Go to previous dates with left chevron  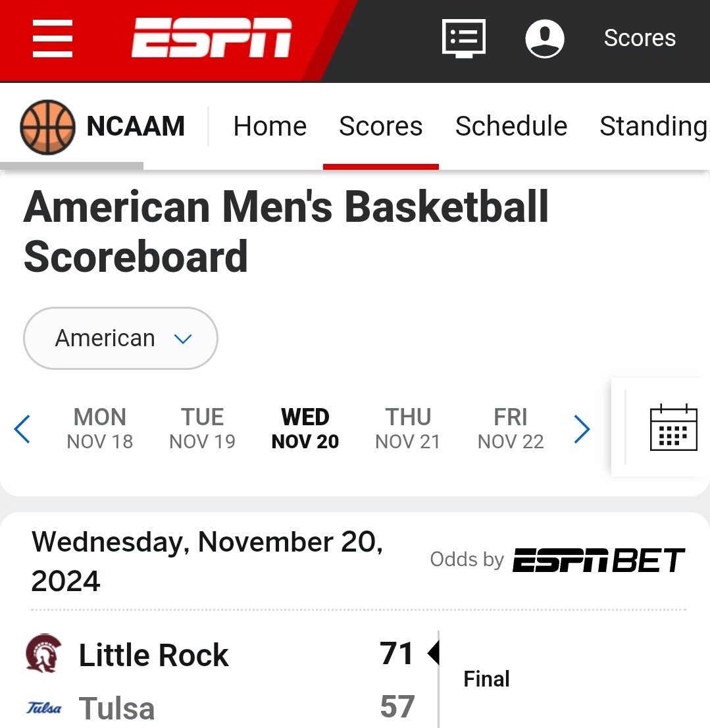[x=22, y=429]
